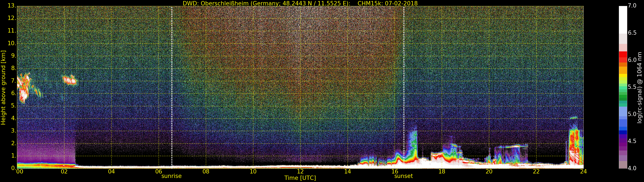Click the high cloud echo near 02 UTC
This screenshot has height=182, width=644.
pos(70,80)
